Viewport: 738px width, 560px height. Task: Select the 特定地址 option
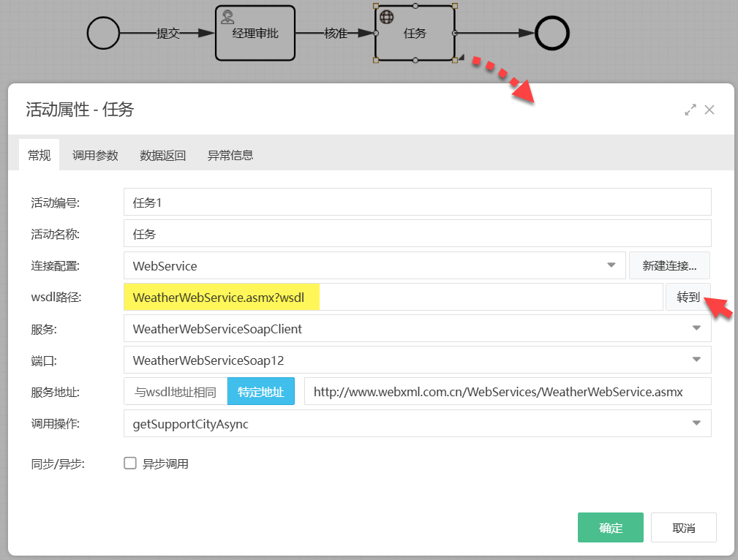[x=260, y=392]
